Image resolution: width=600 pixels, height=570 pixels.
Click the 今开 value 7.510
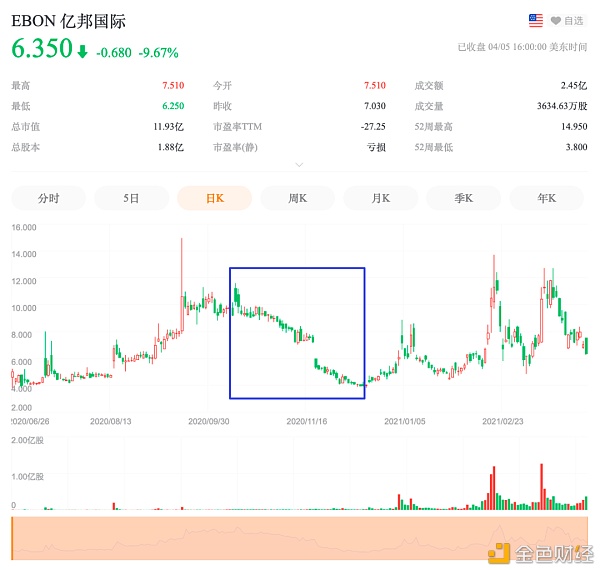point(375,85)
